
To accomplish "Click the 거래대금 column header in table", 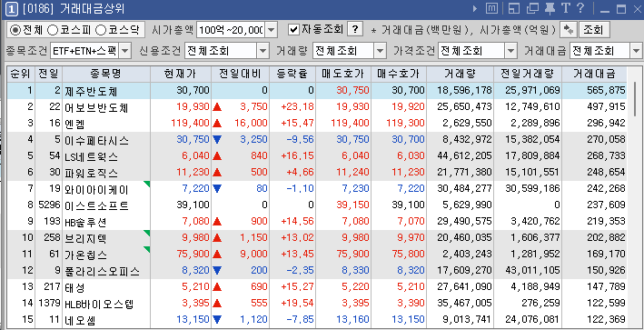I will point(594,74).
